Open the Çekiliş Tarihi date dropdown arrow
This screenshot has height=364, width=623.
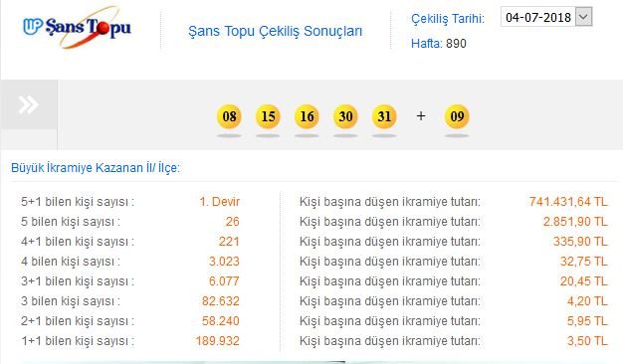click(x=583, y=17)
